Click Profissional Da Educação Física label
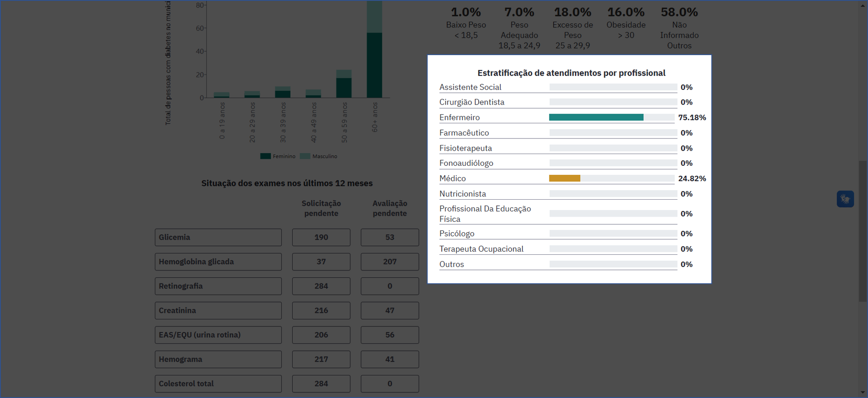Viewport: 868px width, 398px height. point(485,214)
